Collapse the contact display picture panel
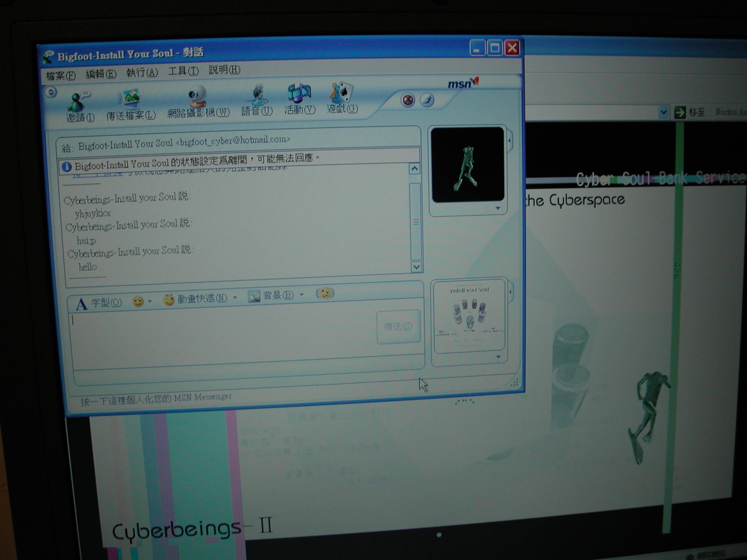Viewport: 747px width, 560px height. [510, 140]
